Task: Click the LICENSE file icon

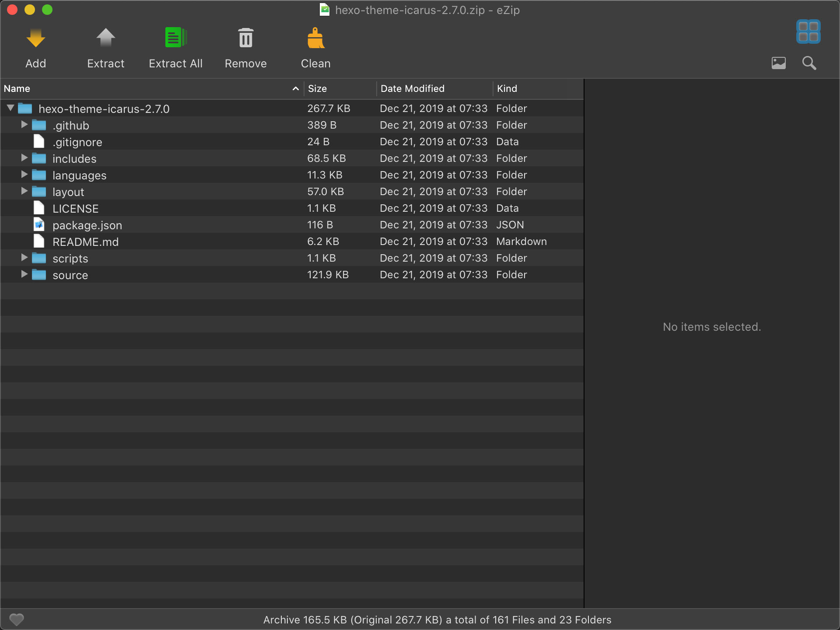Action: click(39, 208)
